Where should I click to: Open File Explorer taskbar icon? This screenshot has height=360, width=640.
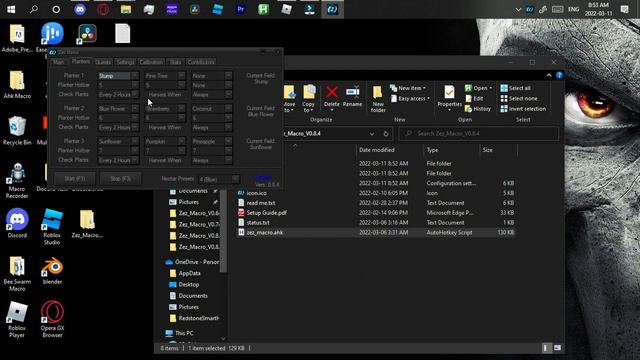pos(126,9)
